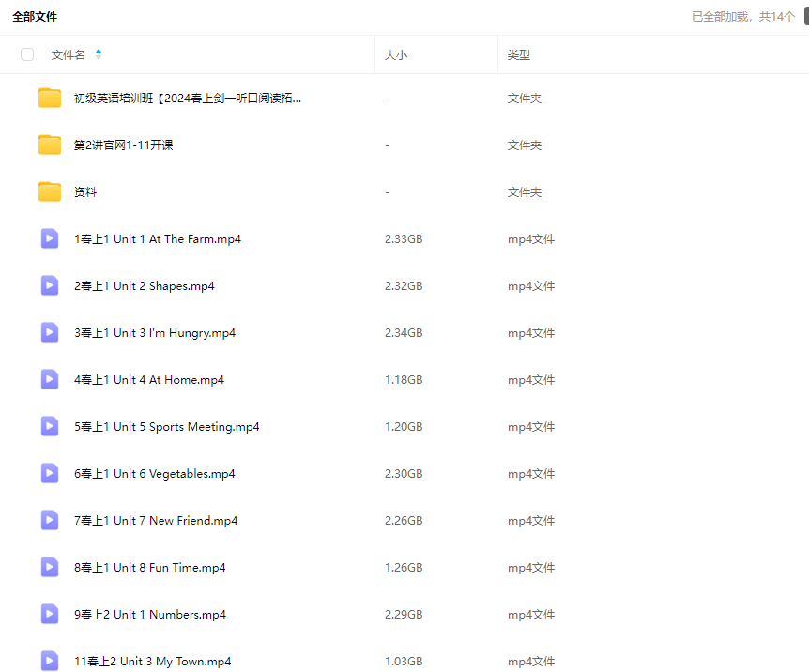Screen dimensions: 809x672
Task: Open the 4春上1 Unit 4 At Home.mp4 file
Action: point(149,380)
